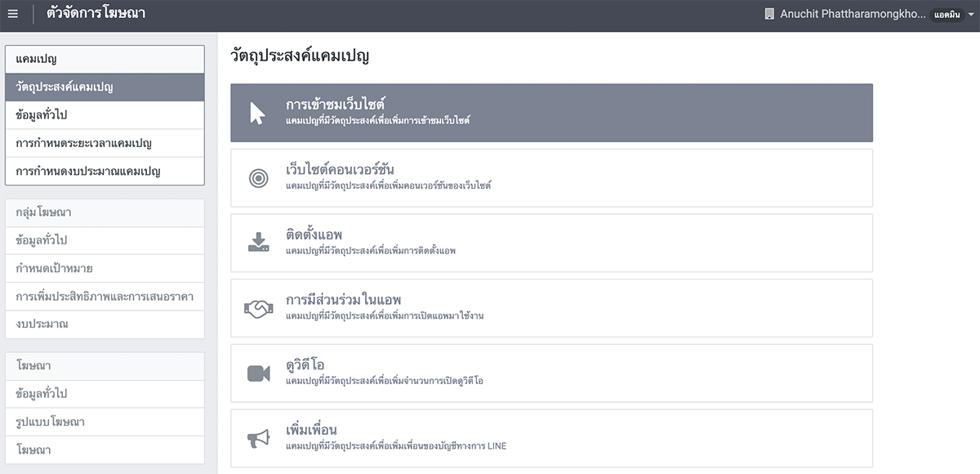Choose the ติดตั้งแอพ objective card
The height and width of the screenshot is (474, 980).
point(551,243)
